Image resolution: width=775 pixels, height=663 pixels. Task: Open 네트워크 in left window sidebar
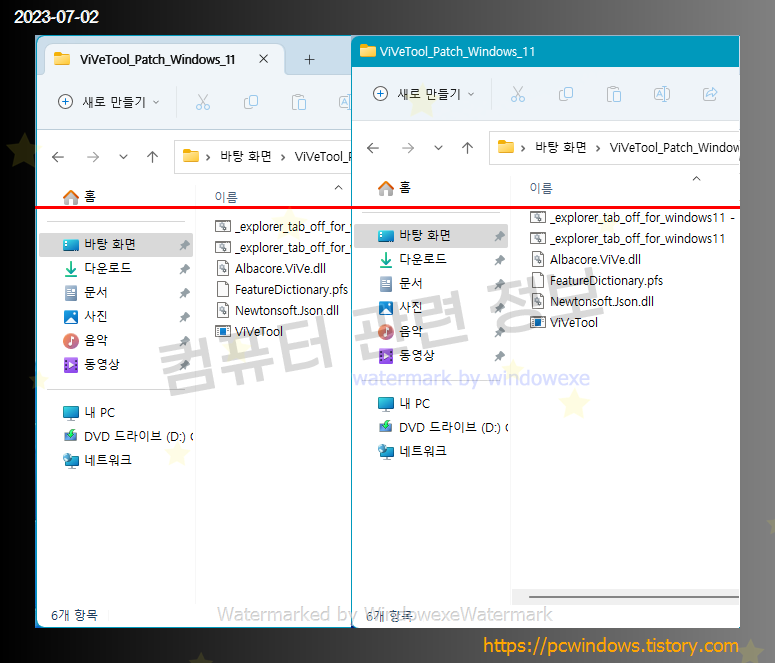pos(97,460)
